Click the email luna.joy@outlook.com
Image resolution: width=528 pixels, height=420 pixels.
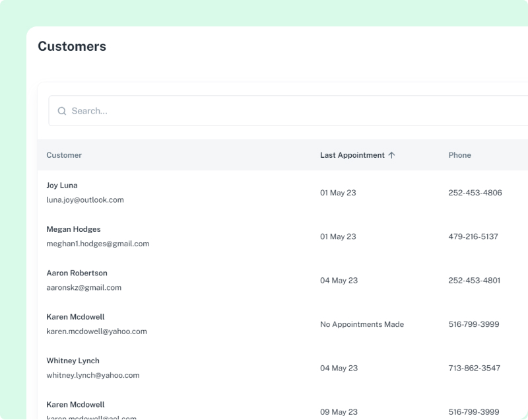[84, 199]
